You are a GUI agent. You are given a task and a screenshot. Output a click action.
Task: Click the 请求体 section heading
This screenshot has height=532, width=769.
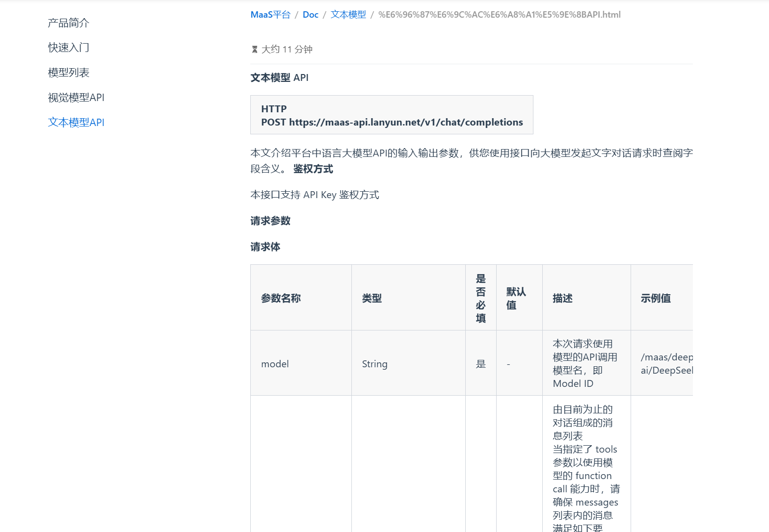click(265, 247)
